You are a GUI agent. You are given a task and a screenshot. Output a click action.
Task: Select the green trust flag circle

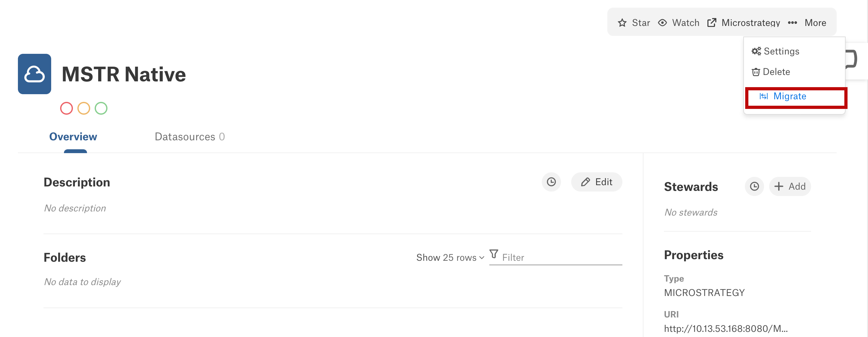coord(101,108)
